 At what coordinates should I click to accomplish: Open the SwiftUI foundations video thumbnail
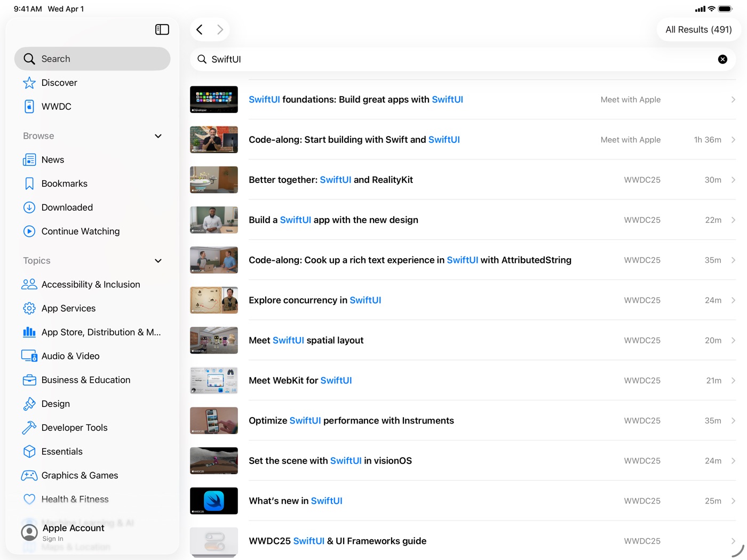pyautogui.click(x=214, y=100)
